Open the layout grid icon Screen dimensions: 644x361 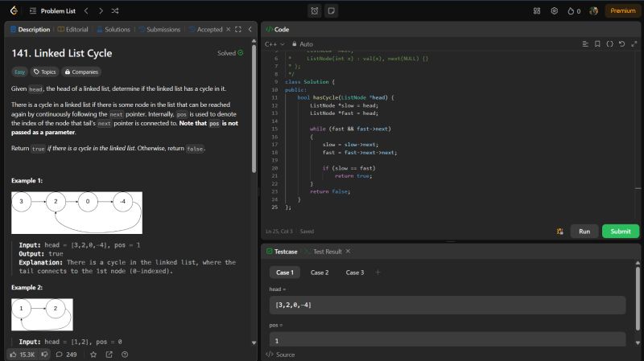537,11
